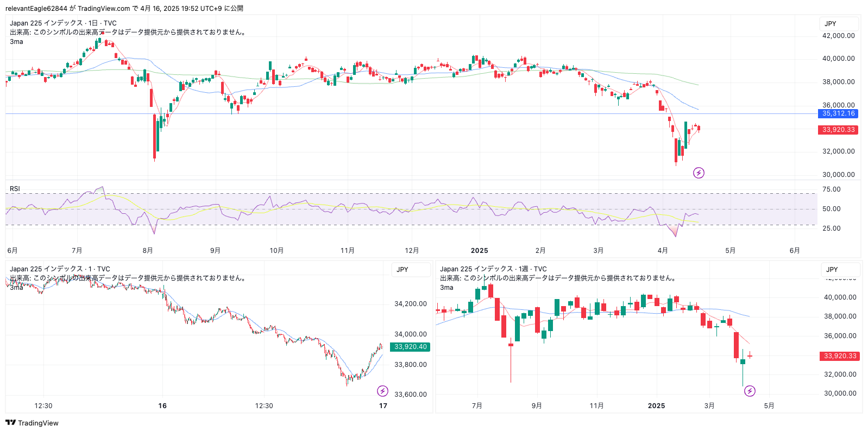Click the Japan 225 1-minute chart title
This screenshot has height=432, width=868.
(x=60, y=269)
